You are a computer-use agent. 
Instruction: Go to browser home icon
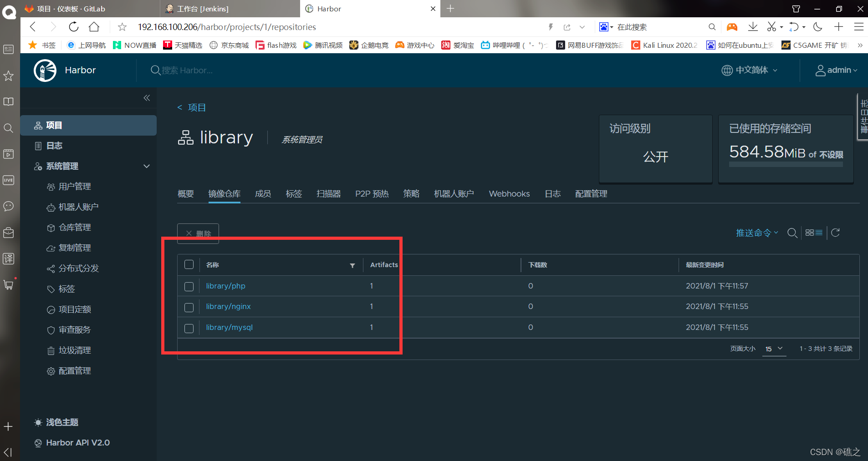(x=94, y=27)
